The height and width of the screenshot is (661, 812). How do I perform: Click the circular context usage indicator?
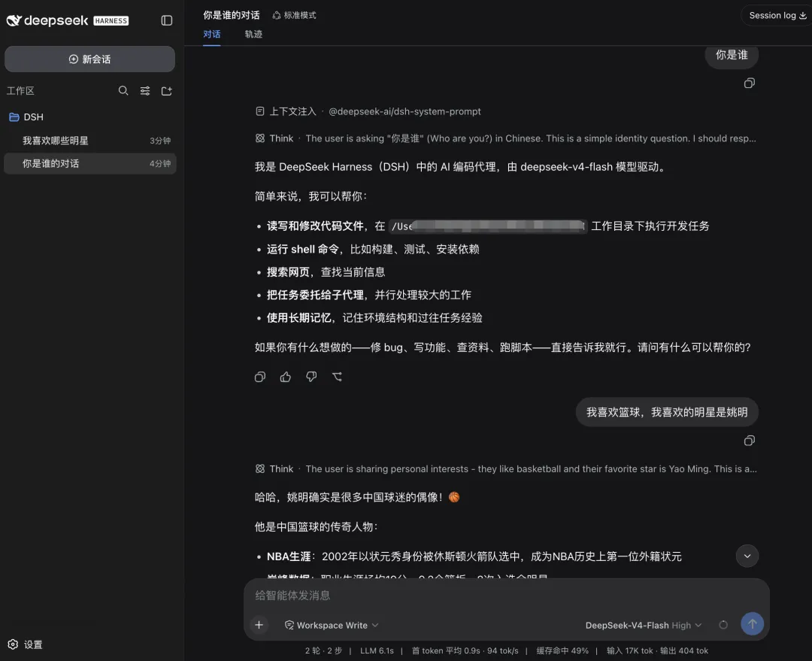click(723, 625)
